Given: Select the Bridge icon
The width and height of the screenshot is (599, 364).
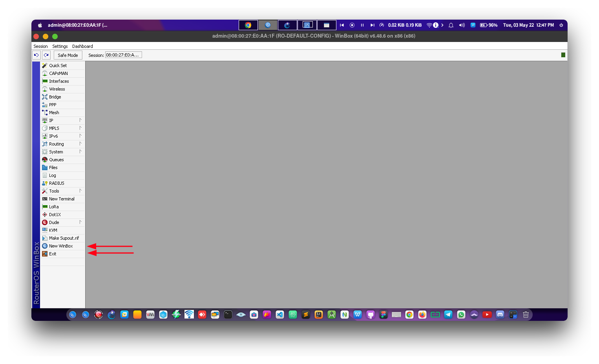Looking at the screenshot, I should click(45, 97).
